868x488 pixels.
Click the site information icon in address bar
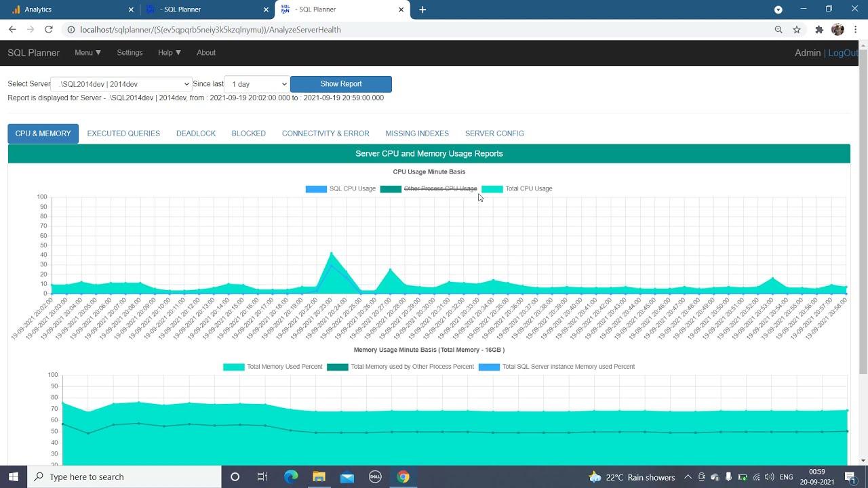71,30
